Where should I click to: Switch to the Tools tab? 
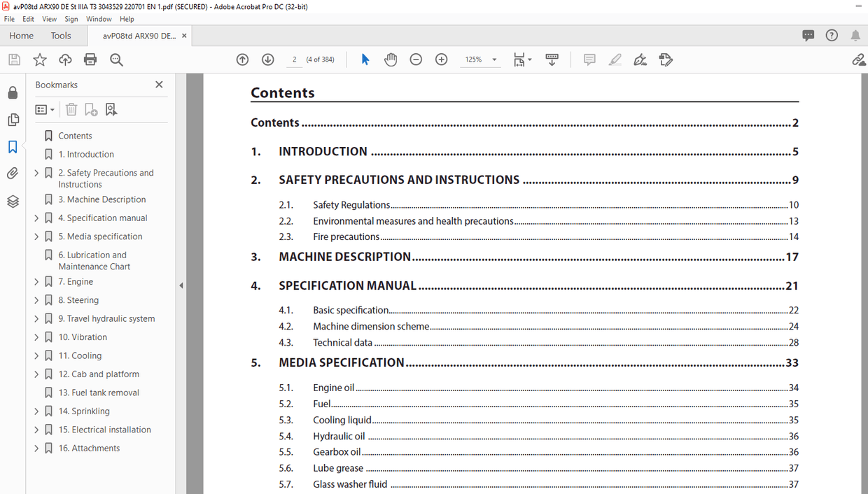coord(60,35)
